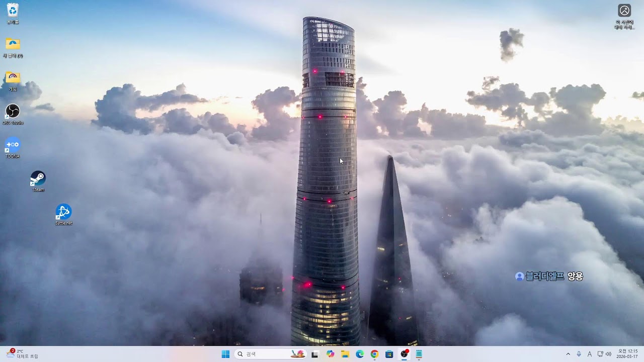Screen dimensions: 644x362
Task: Click the wallpaper info icon at top-right desktop
Action: coord(624,17)
